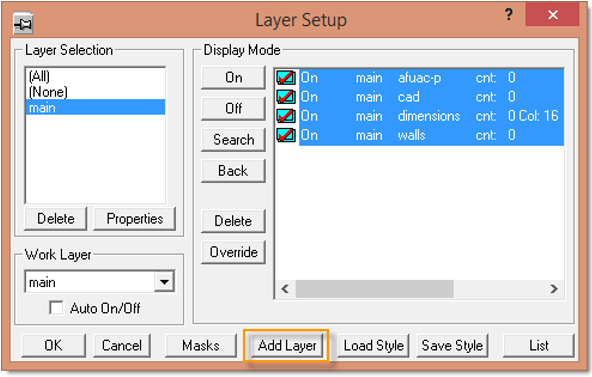
Task: Click the pin icon in title bar
Action: click(x=23, y=24)
